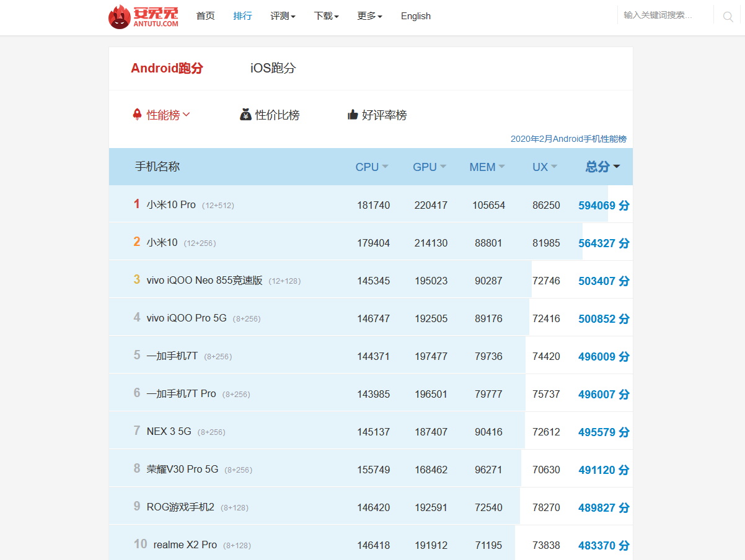Select the 荣耀V30 Pro 5G row name
The width and height of the screenshot is (745, 560).
pyautogui.click(x=183, y=469)
